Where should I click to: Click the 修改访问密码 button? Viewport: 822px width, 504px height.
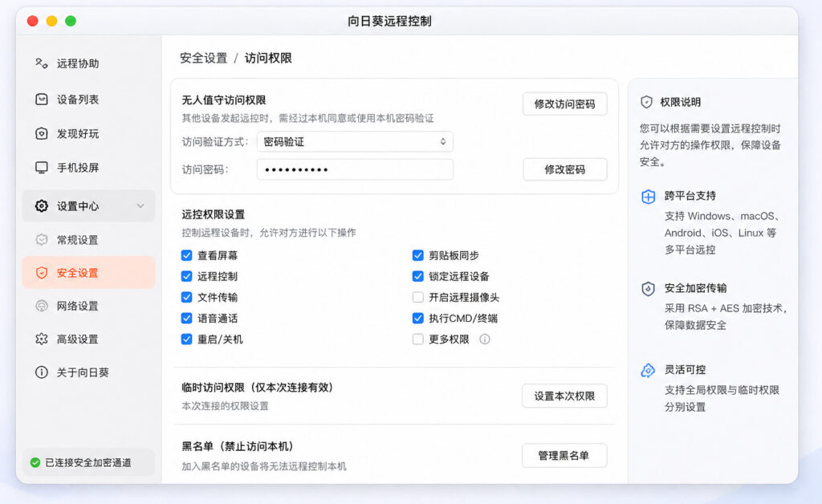(x=564, y=104)
